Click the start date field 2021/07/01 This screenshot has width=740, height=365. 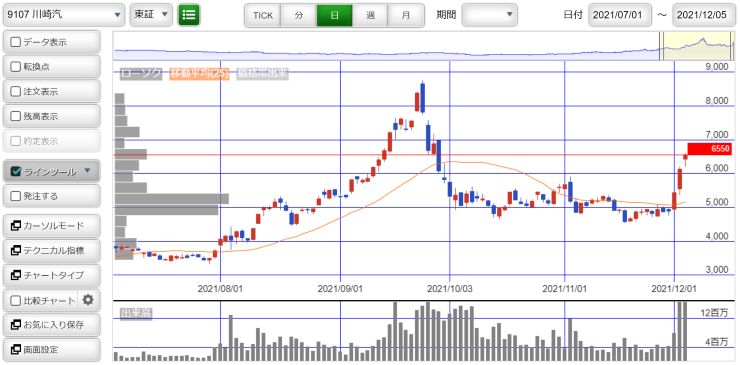coord(620,15)
